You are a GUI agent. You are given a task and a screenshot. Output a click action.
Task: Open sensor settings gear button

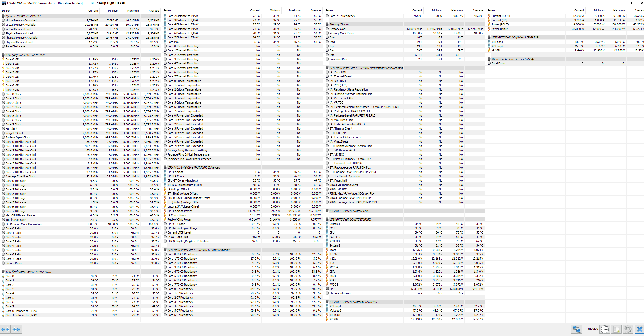tap(628, 329)
